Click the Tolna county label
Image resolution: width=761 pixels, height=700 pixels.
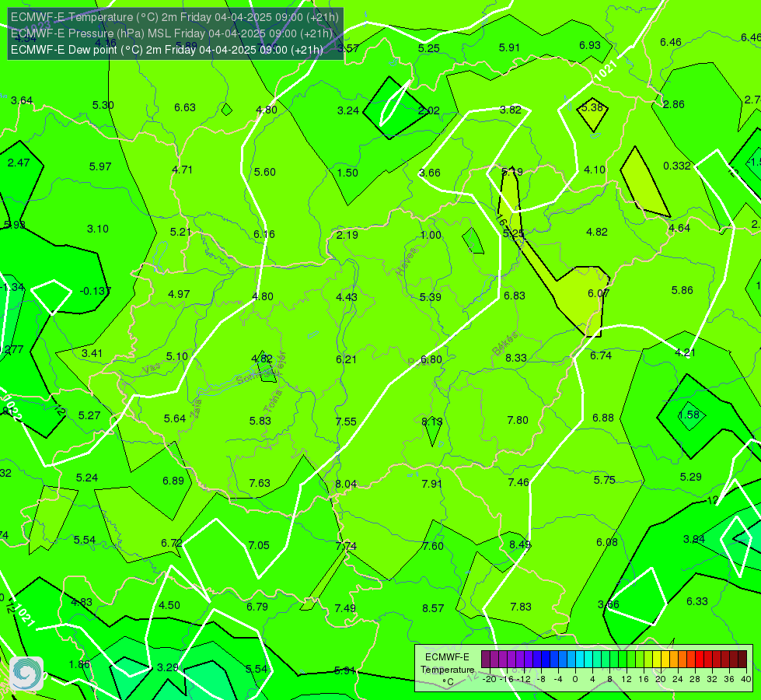click(273, 401)
